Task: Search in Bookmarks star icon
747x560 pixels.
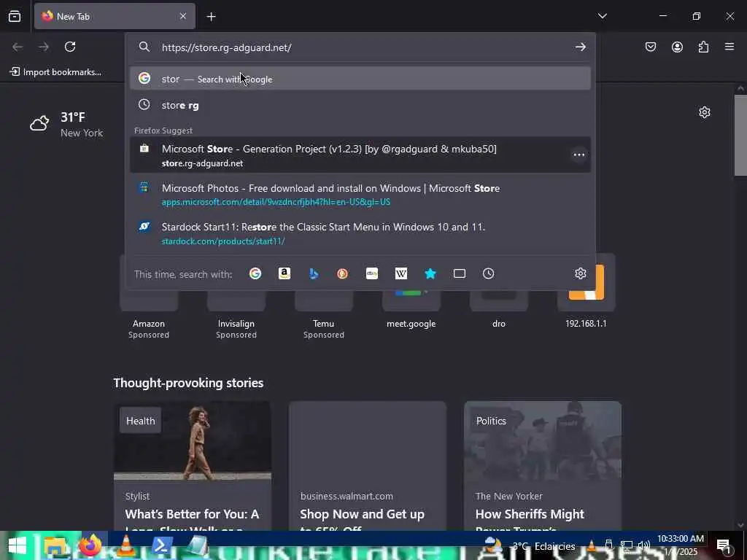Action: [x=430, y=273]
